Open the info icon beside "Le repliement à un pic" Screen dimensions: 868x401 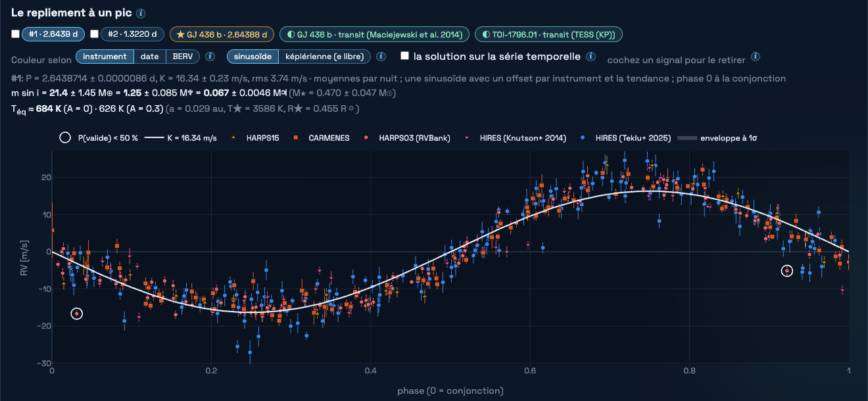[x=141, y=13]
